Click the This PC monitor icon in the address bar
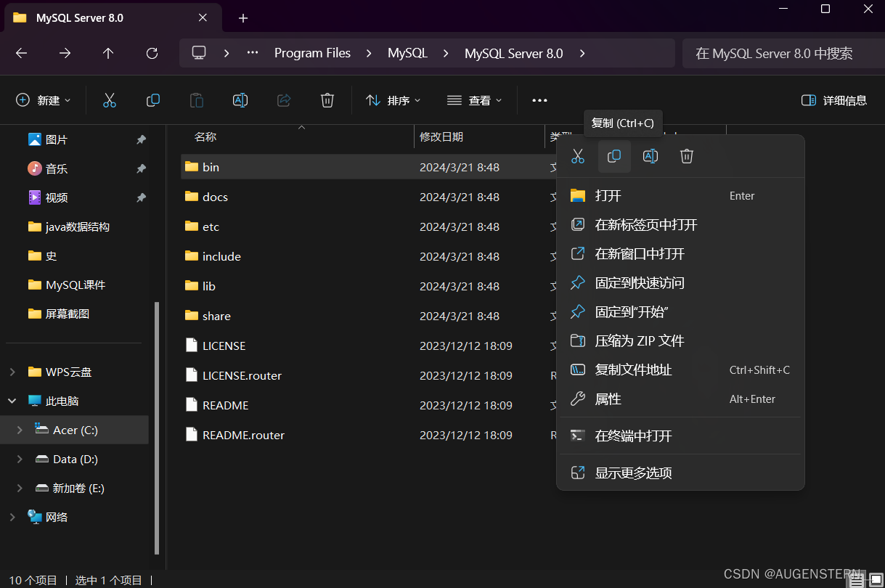The image size is (885, 588). point(199,53)
